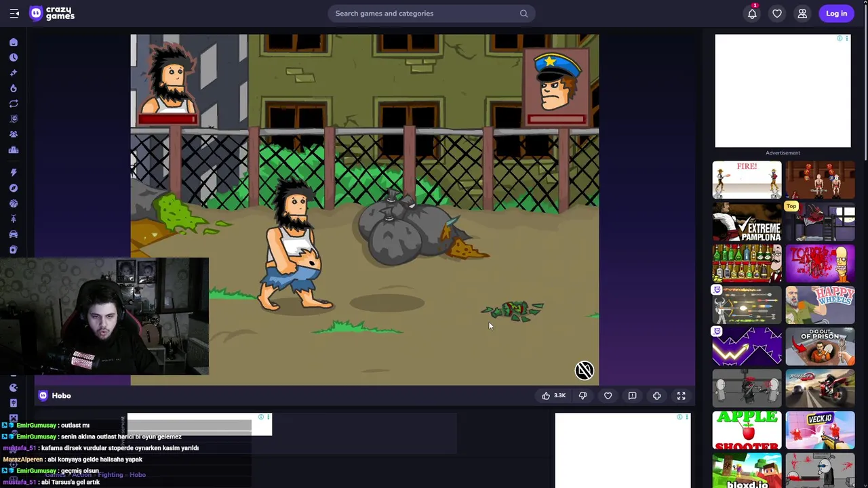Open the motorcycle racing game thumbnail
The image size is (868, 488).
(x=820, y=388)
